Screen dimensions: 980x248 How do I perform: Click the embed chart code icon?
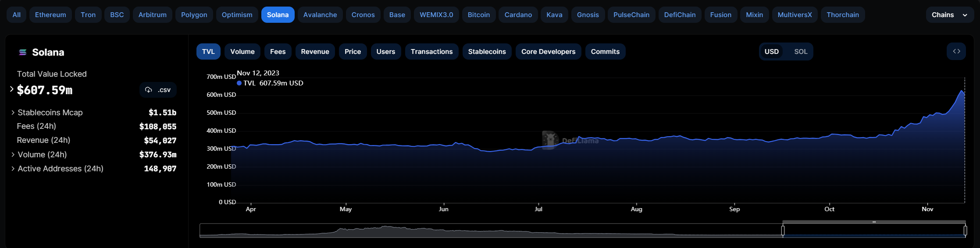pyautogui.click(x=956, y=51)
